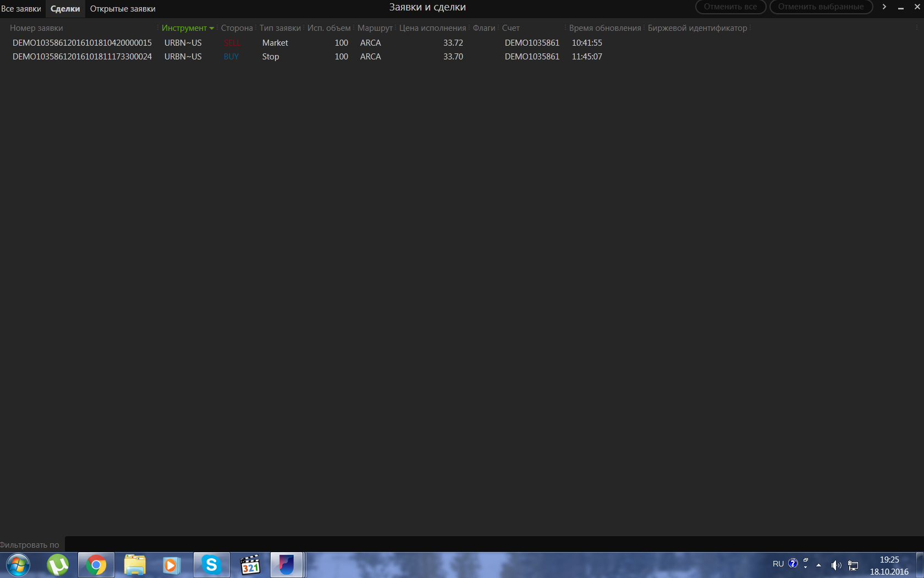Viewport: 924px width, 578px height.
Task: Click the Отменить выбранные button
Action: point(821,7)
